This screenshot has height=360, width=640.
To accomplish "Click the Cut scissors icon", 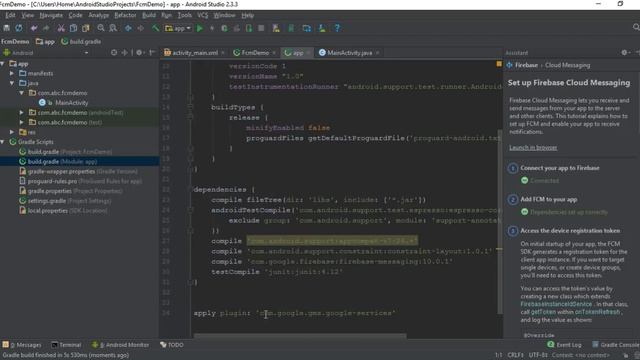I will tap(61, 28).
